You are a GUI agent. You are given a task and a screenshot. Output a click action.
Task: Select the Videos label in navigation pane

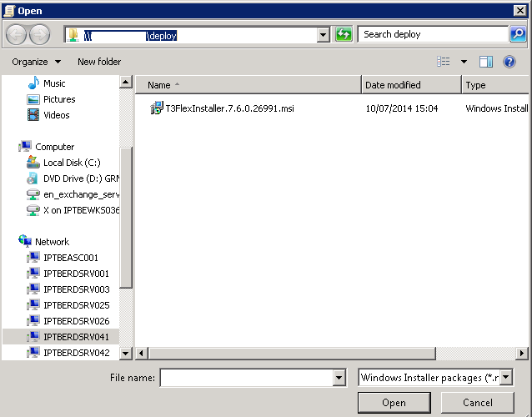(x=57, y=115)
